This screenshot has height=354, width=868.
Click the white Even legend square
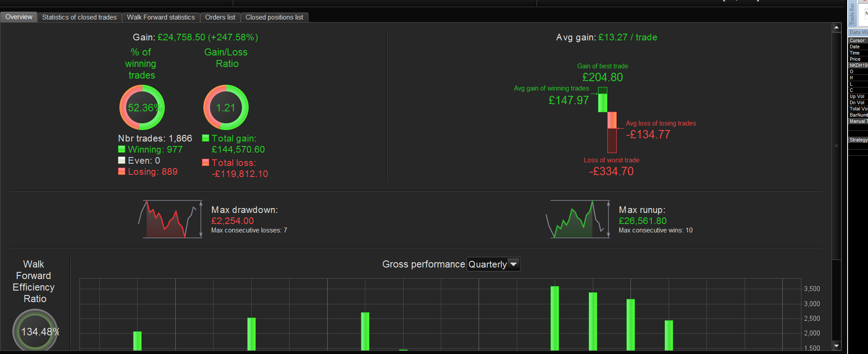(122, 160)
